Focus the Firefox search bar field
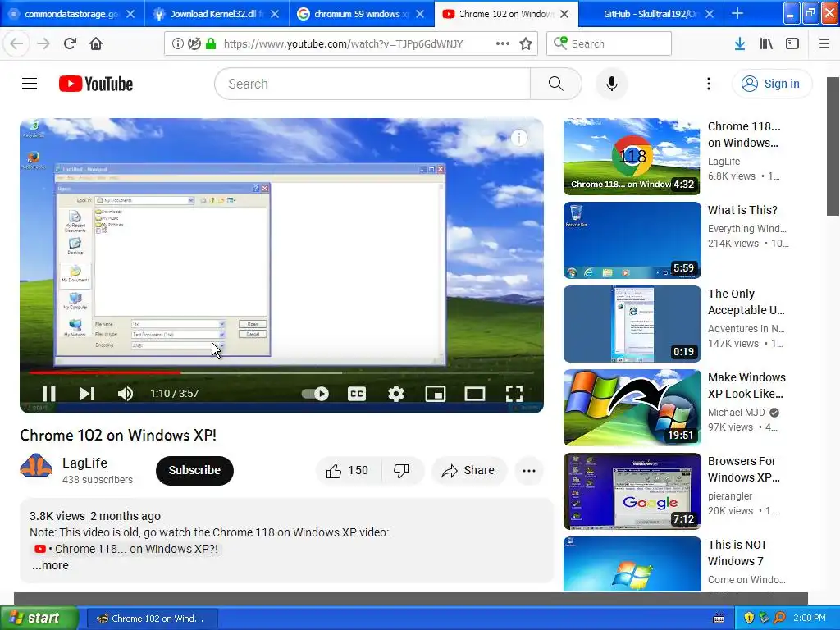 click(609, 44)
